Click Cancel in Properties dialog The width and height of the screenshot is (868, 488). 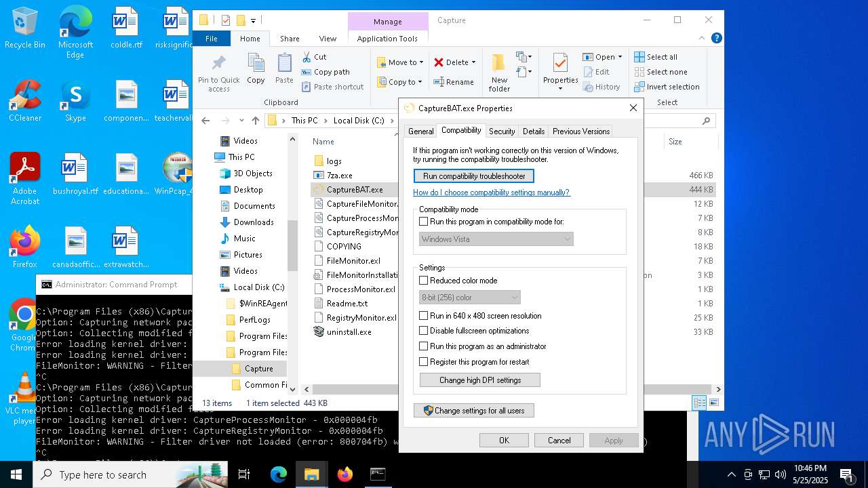(x=559, y=441)
